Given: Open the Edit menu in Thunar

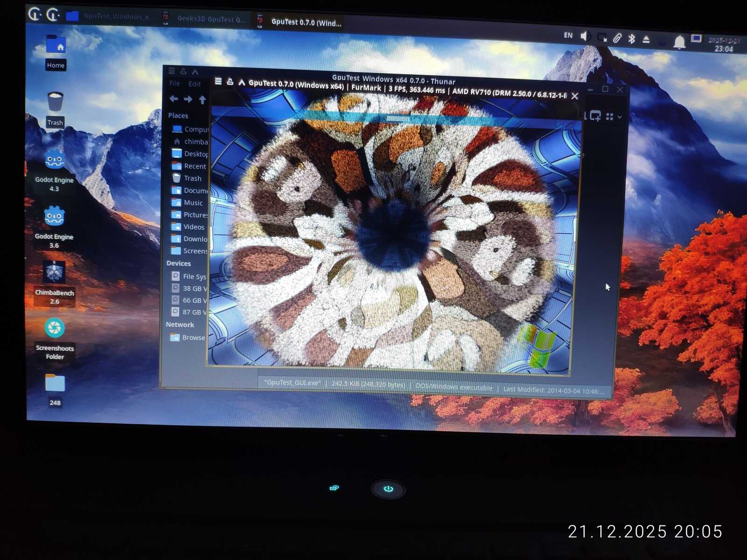Looking at the screenshot, I should [x=195, y=84].
